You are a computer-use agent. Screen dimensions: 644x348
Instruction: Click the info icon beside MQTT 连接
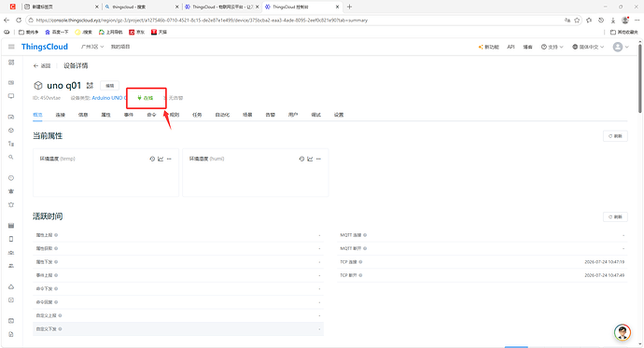click(x=365, y=235)
